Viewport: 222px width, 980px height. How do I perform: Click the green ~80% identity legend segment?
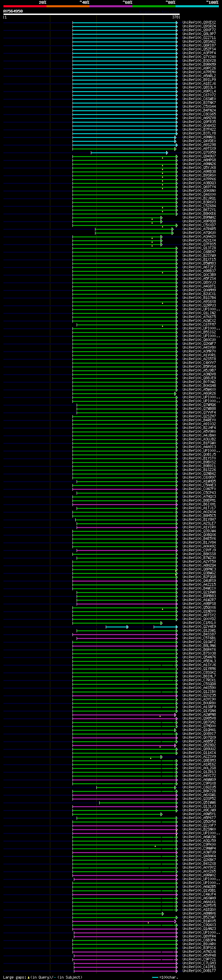point(154,6)
